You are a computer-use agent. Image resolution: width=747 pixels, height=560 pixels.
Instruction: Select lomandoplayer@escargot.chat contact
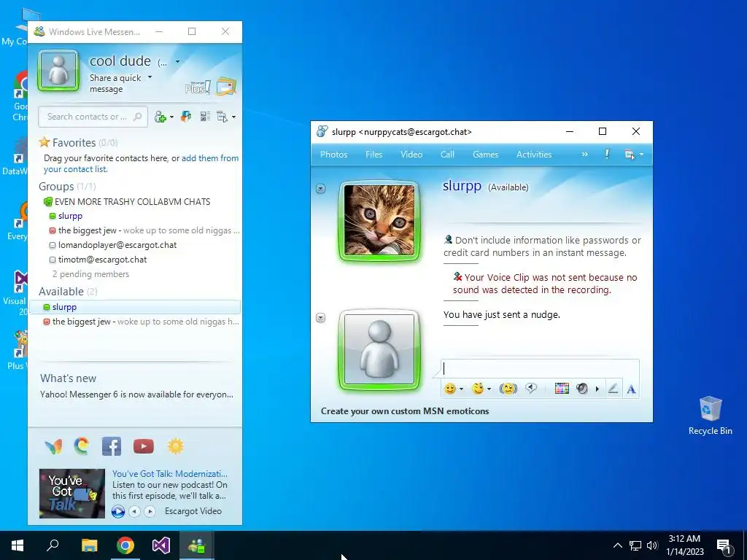click(117, 245)
